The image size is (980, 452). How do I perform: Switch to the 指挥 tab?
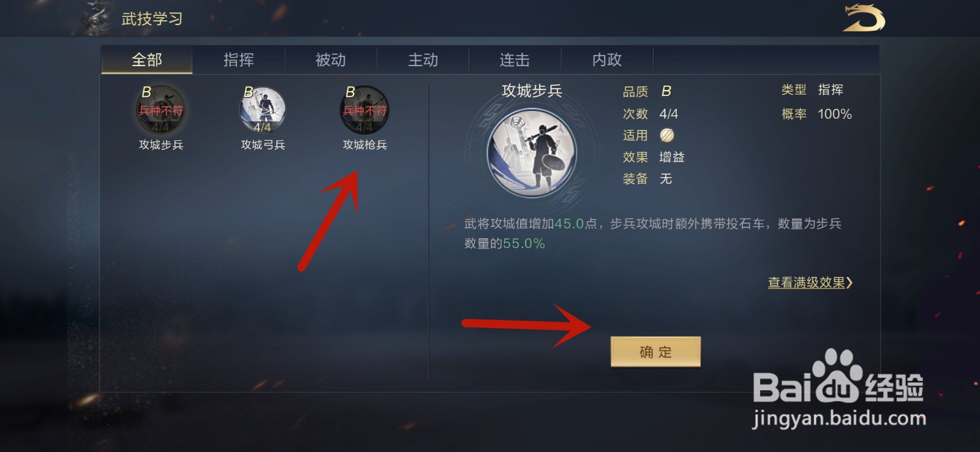click(239, 60)
